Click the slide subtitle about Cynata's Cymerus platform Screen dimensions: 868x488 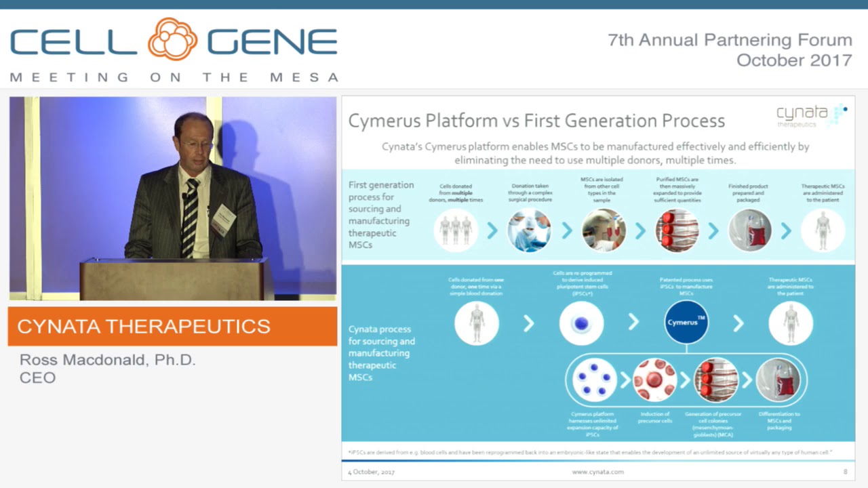coord(595,153)
